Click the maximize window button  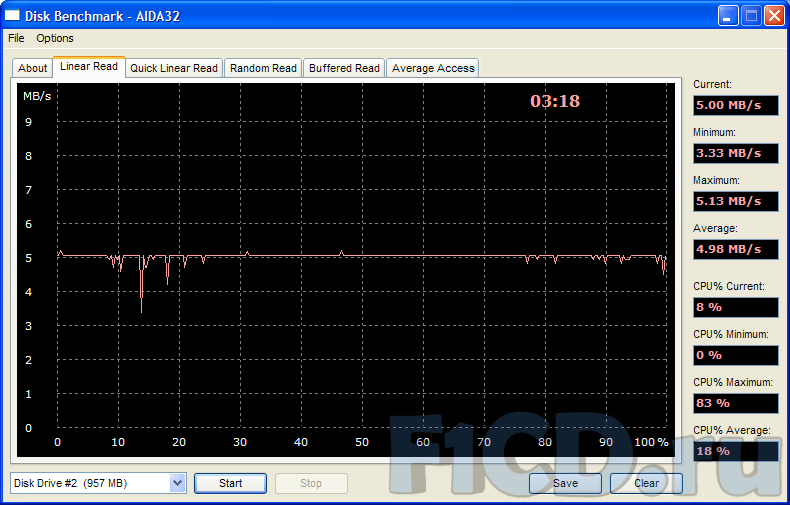click(x=751, y=16)
